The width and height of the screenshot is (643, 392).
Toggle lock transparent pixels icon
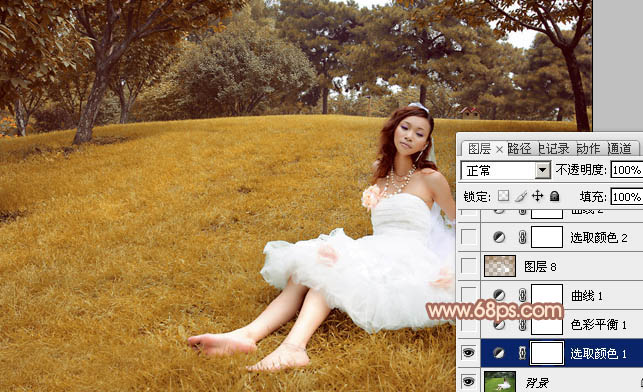[x=504, y=196]
